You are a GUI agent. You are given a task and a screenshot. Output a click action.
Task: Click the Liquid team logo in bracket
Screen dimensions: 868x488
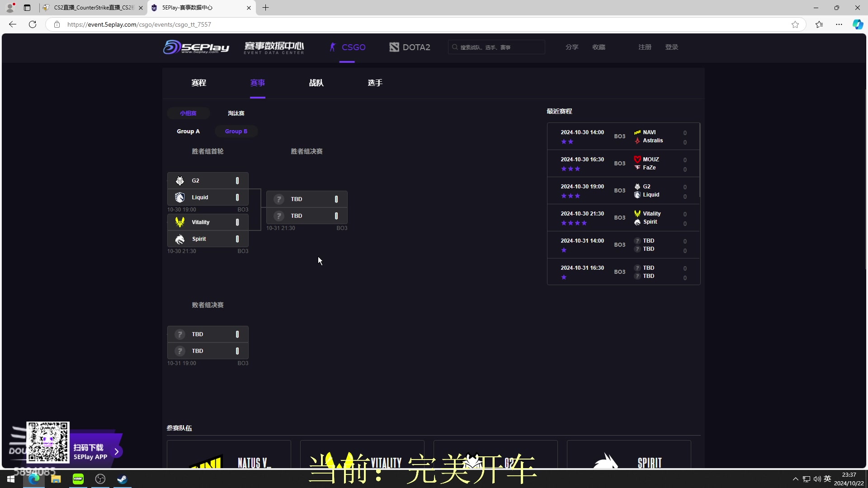[180, 197]
